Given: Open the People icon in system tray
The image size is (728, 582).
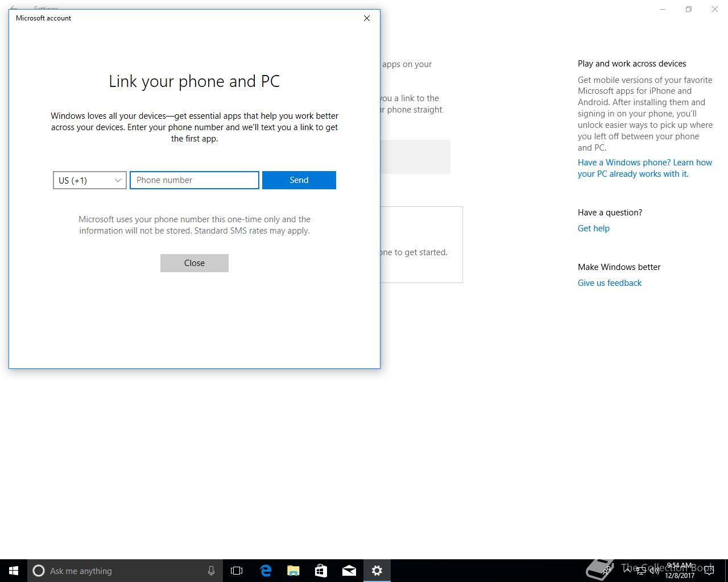Looking at the screenshot, I should [x=607, y=571].
